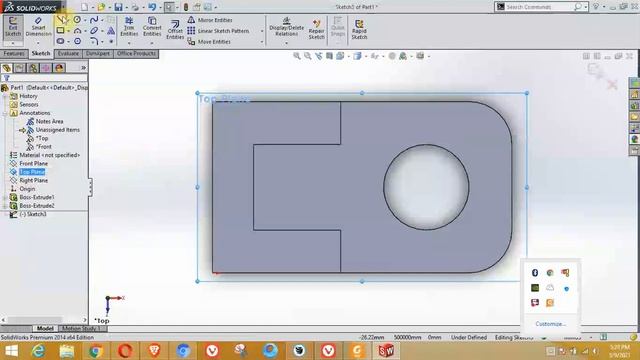The image size is (640, 360).
Task: Expand the Smart Dimension dropdown arrow
Action: [x=38, y=42]
